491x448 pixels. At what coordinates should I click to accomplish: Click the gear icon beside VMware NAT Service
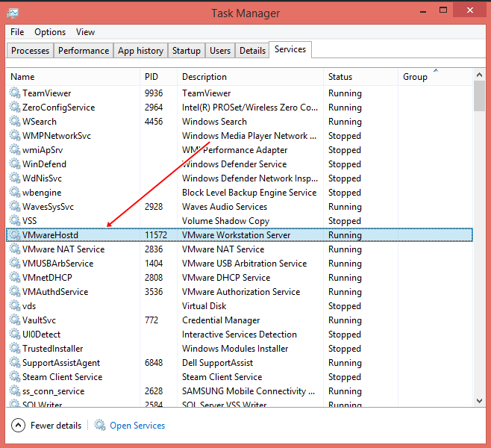pos(15,249)
